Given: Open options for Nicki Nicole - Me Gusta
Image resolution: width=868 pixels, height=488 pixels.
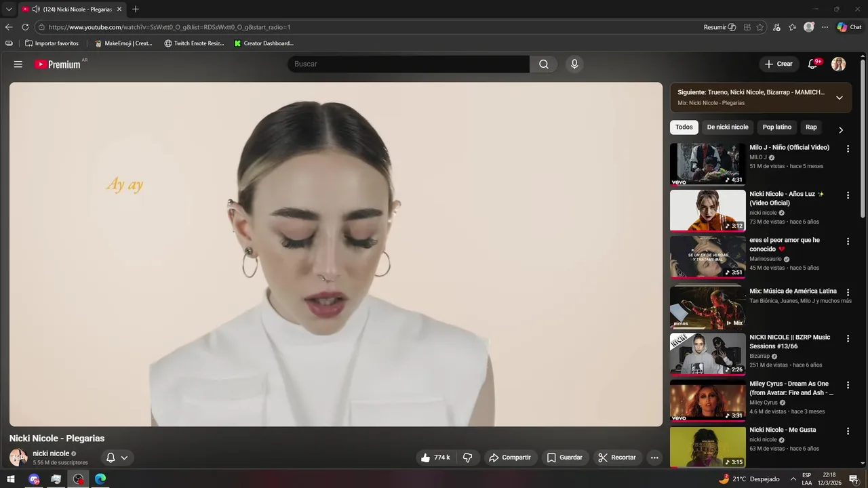Looking at the screenshot, I should [x=848, y=431].
